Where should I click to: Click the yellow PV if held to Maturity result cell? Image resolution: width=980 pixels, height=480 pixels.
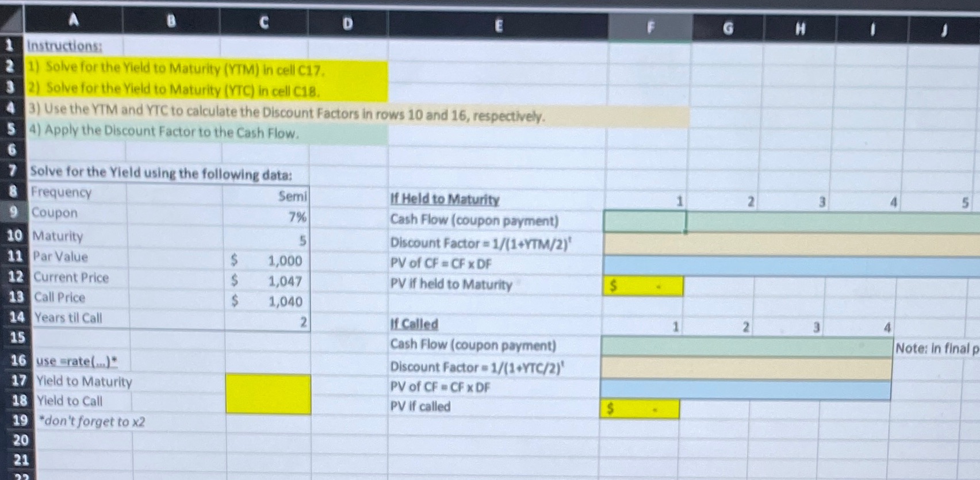pyautogui.click(x=643, y=286)
